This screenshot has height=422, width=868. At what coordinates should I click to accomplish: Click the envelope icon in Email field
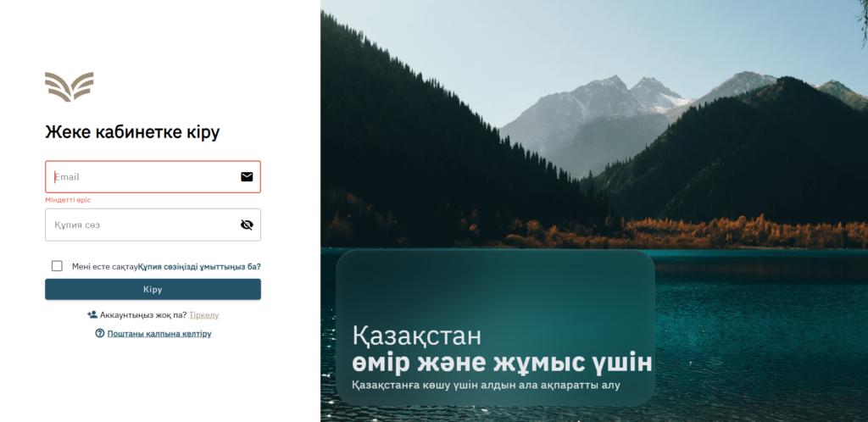pos(247,177)
